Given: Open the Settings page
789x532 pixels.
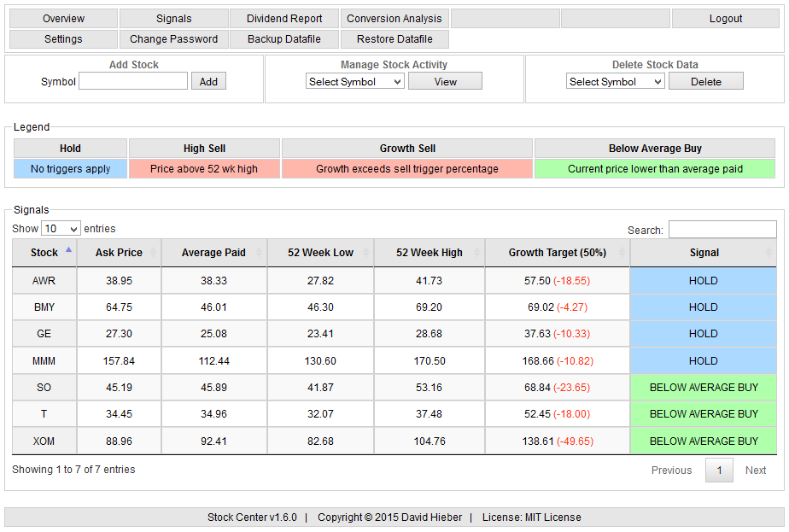Looking at the screenshot, I should coord(63,38).
